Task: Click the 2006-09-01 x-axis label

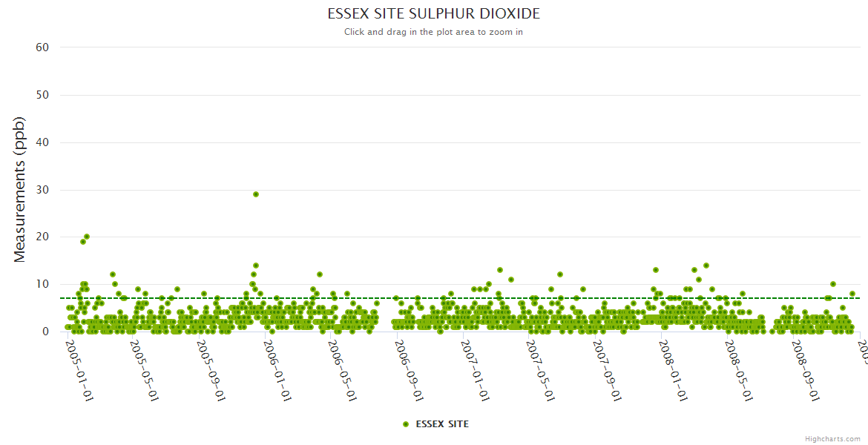Action: (x=409, y=370)
